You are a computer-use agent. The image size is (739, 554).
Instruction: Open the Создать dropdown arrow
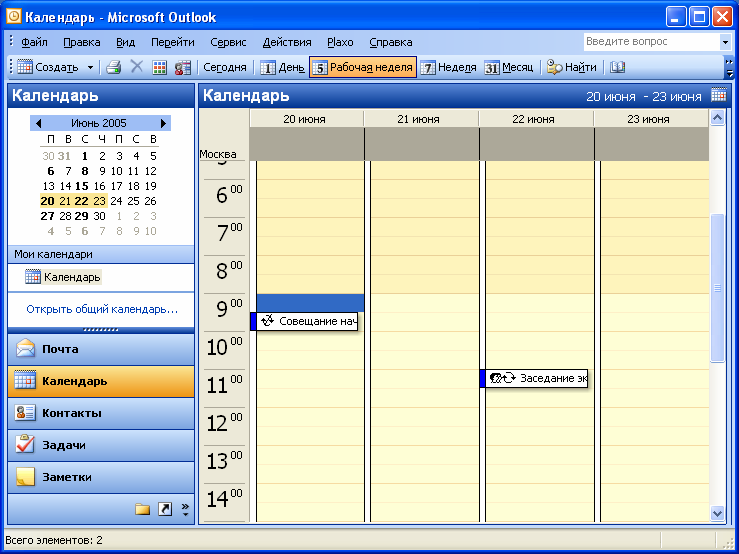pyautogui.click(x=90, y=67)
